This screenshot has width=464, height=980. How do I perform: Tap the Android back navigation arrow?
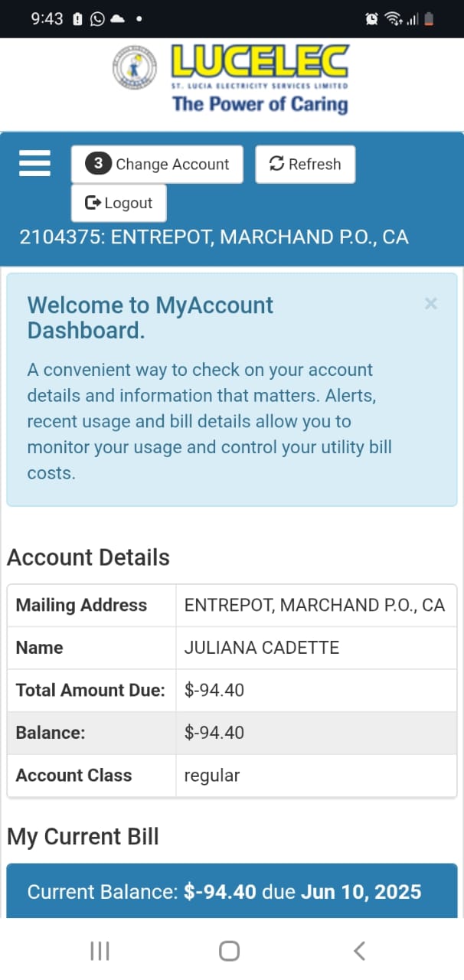[359, 951]
